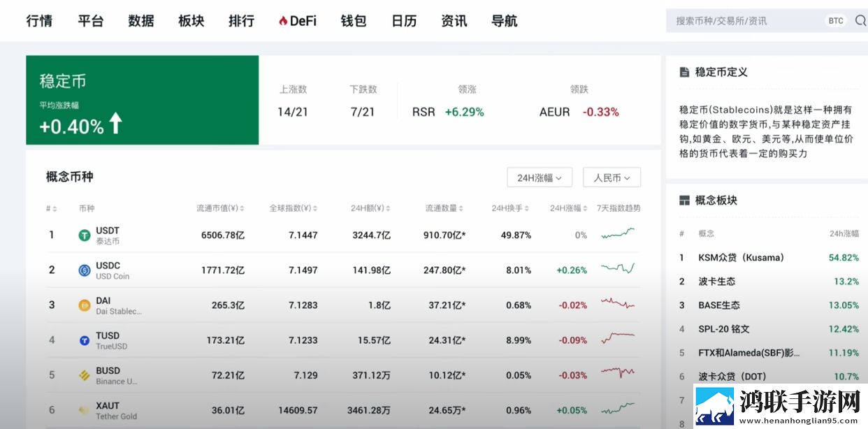Click USDT 24H turnover 49.87%
This screenshot has height=429, width=868.
(x=516, y=235)
